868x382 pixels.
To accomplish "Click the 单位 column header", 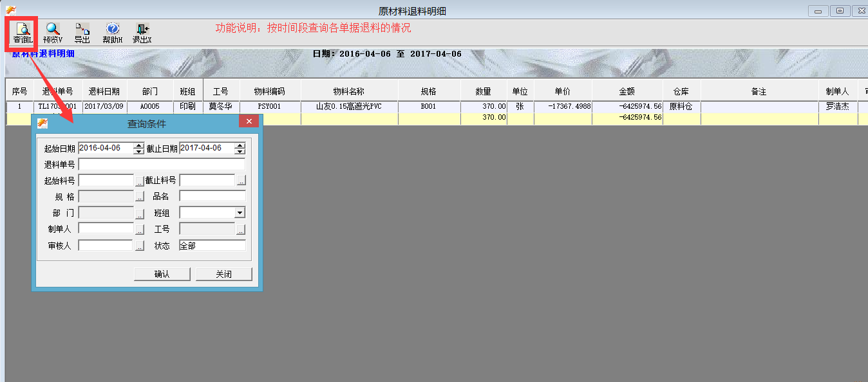I will coord(520,92).
